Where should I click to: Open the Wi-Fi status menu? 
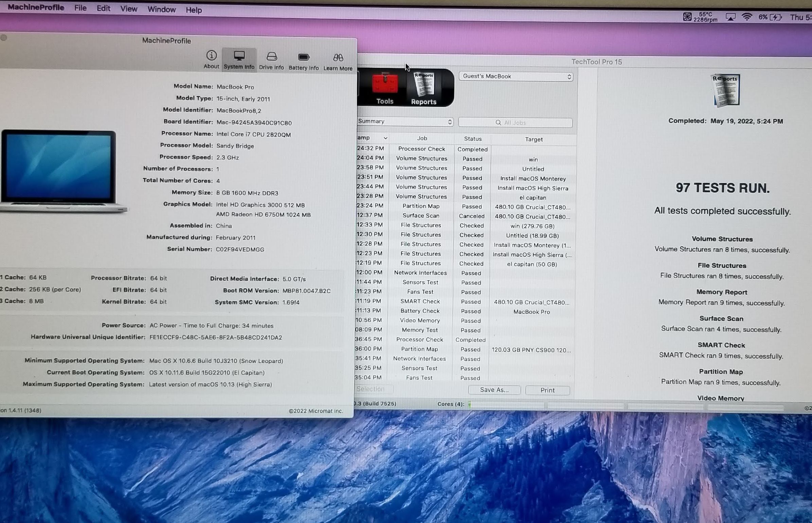tap(746, 17)
